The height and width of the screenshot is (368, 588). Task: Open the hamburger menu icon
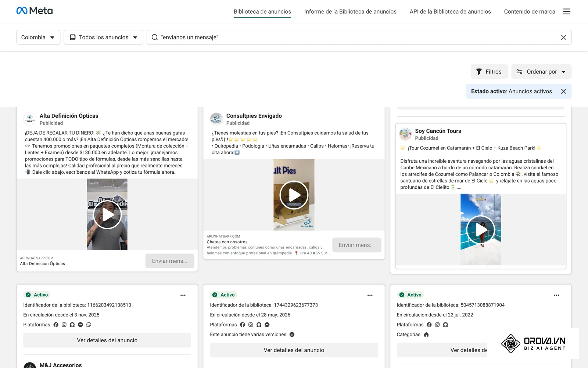[567, 11]
